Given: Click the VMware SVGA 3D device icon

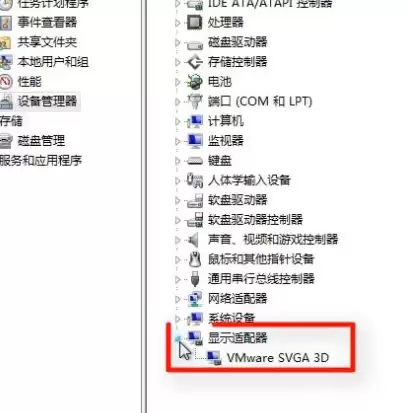Looking at the screenshot, I should pyautogui.click(x=213, y=358).
